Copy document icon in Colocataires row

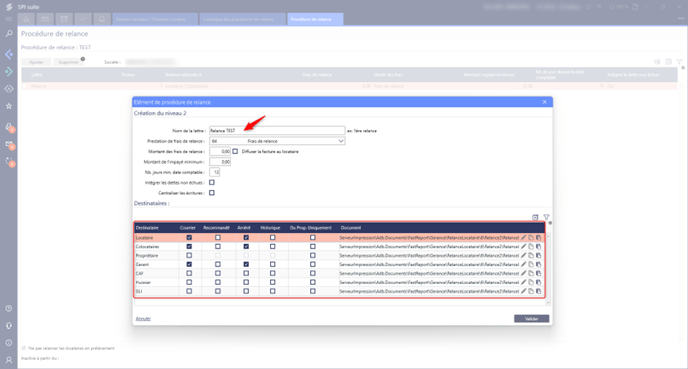point(531,247)
